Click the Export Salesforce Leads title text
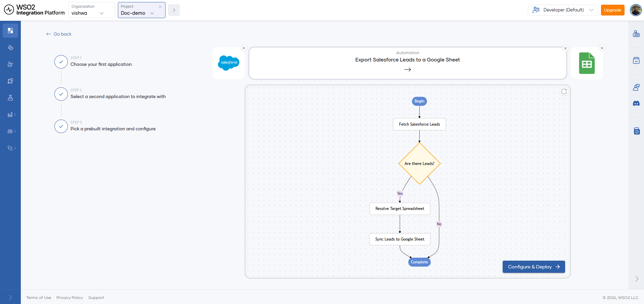Screen dimensions: 644x304 point(408,60)
